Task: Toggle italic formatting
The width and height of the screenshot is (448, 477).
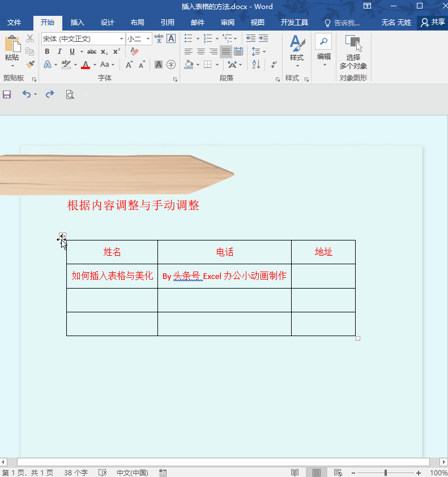Action: pyautogui.click(x=59, y=51)
